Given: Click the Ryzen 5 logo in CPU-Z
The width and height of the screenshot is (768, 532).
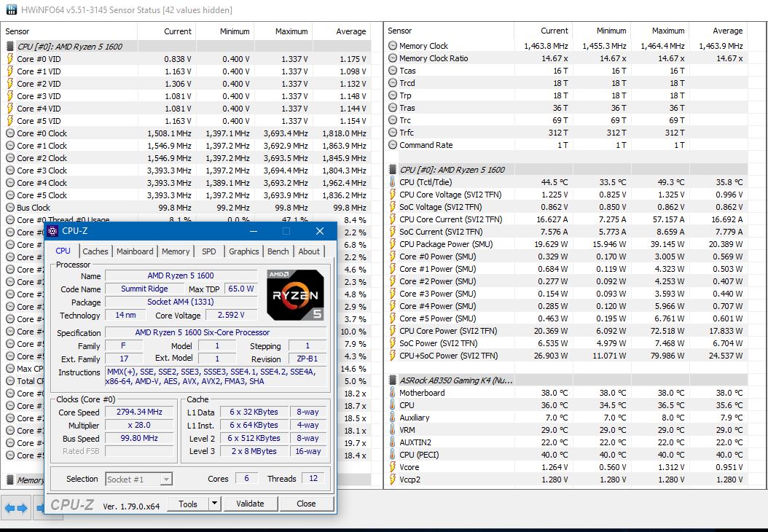Looking at the screenshot, I should 295,295.
